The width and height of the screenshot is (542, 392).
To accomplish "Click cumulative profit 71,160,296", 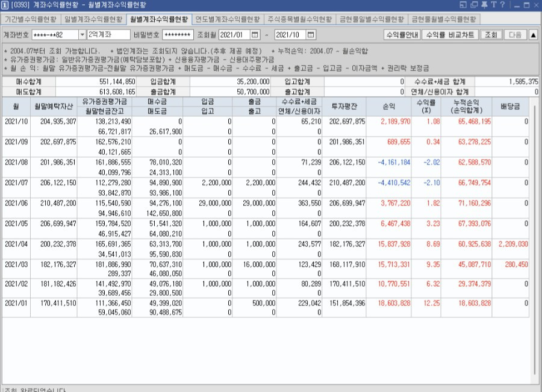I will (475, 204).
